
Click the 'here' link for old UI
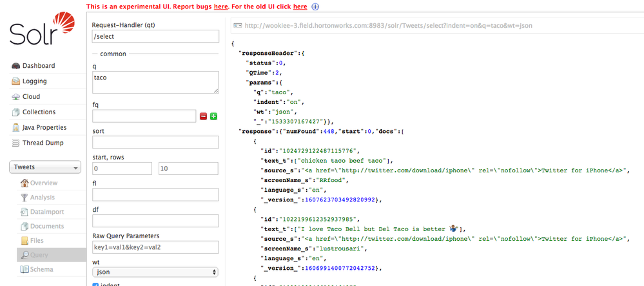point(300,6)
